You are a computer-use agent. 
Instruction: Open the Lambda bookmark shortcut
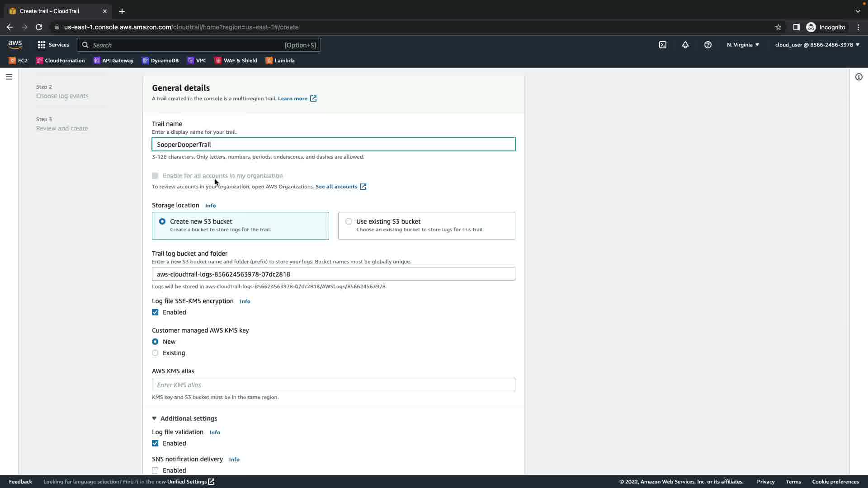point(280,61)
